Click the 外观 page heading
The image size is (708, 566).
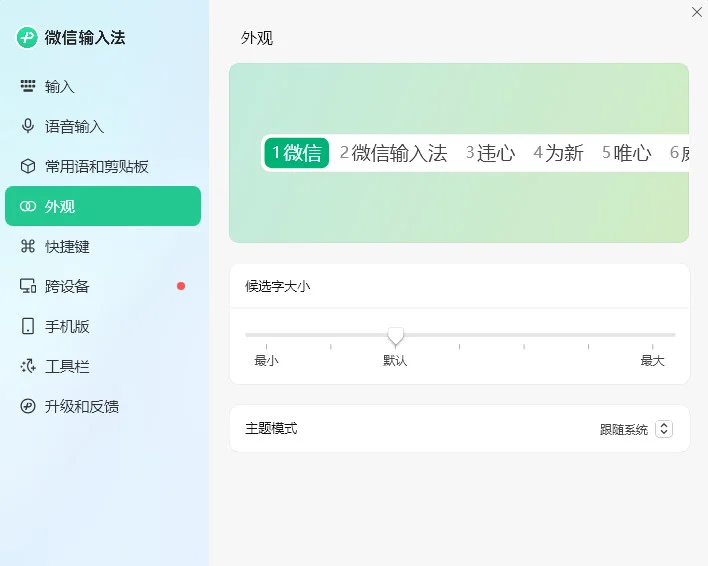tap(256, 38)
